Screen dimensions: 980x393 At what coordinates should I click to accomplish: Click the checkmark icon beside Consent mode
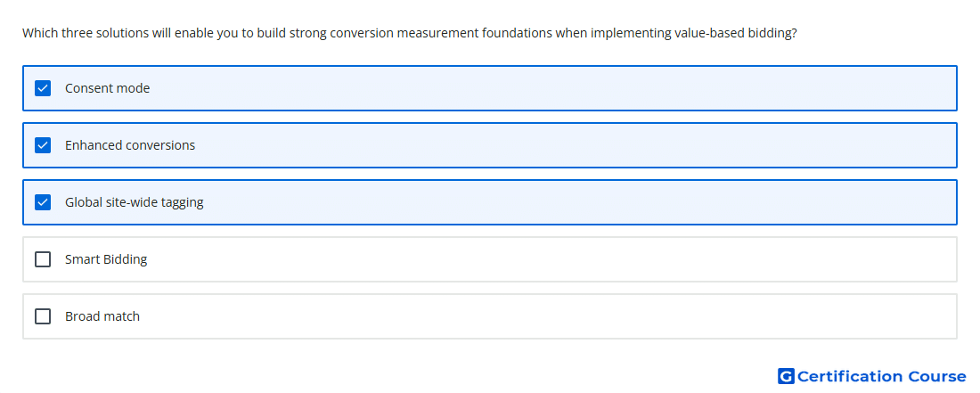[x=43, y=88]
